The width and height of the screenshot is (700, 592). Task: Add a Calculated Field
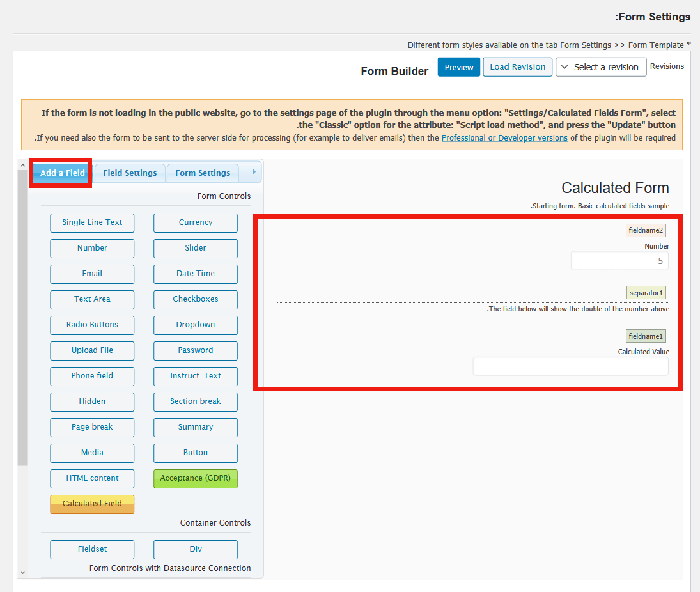92,504
